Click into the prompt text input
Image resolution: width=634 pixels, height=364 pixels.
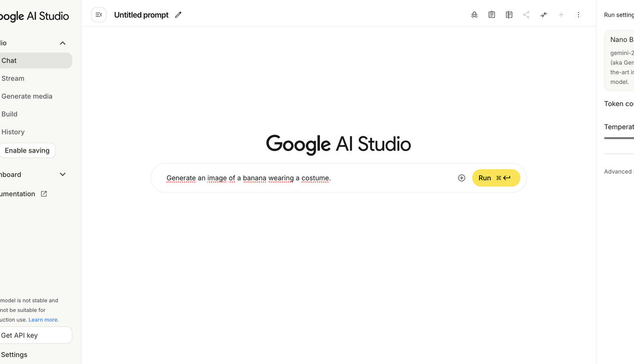[307, 178]
